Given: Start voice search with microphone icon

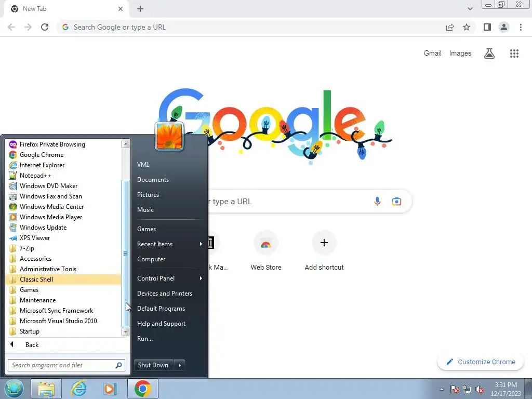Looking at the screenshot, I should (377, 201).
